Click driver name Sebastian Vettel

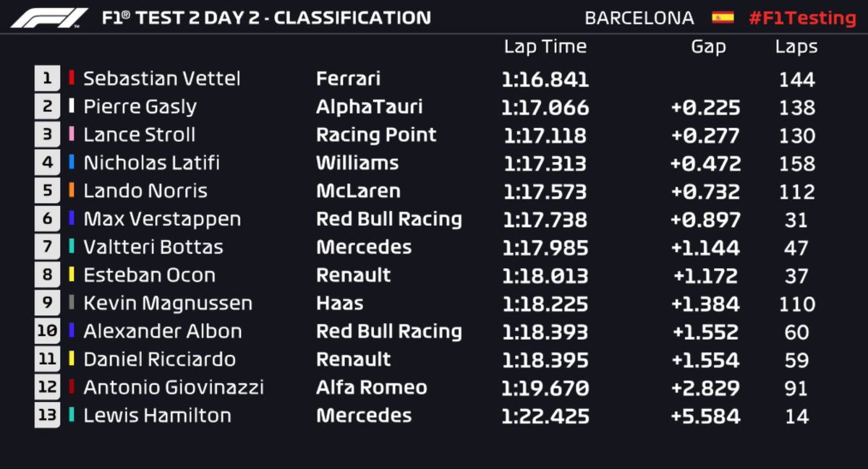[161, 79]
